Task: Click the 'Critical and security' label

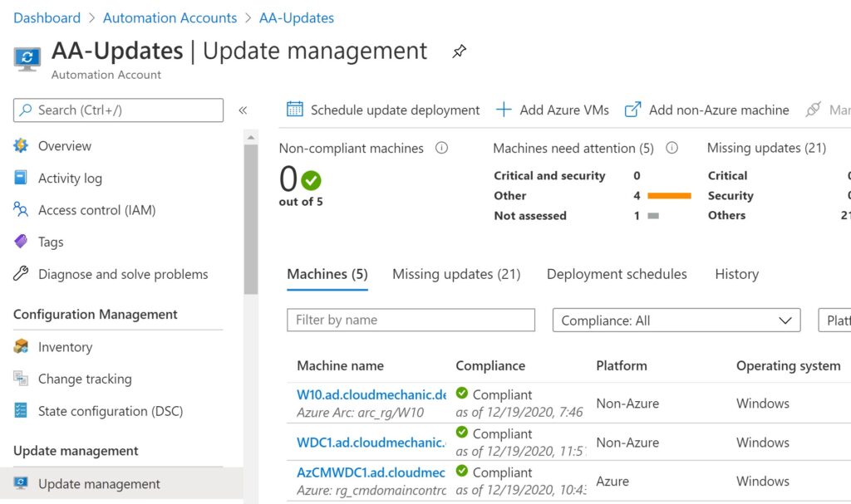Action: 549,176
